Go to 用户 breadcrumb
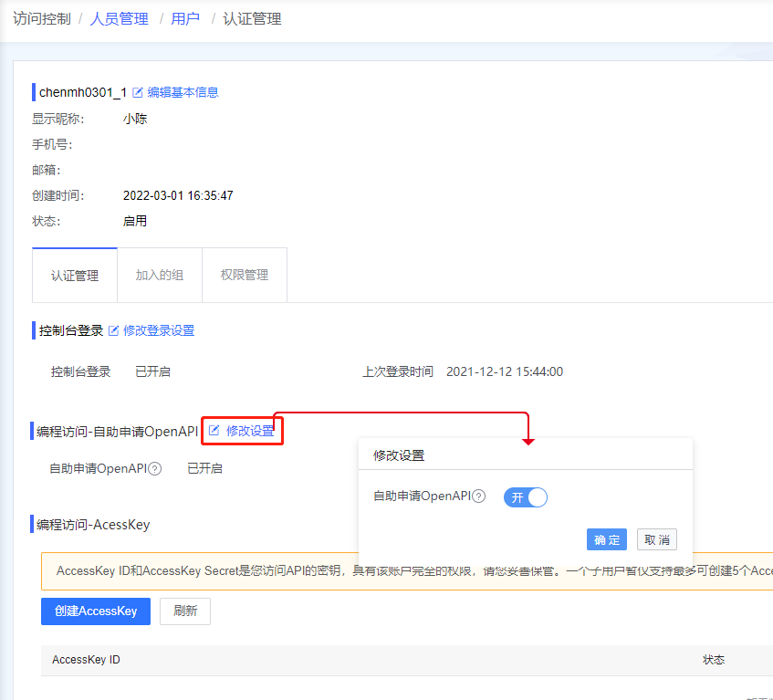The image size is (773, 700). 185,19
